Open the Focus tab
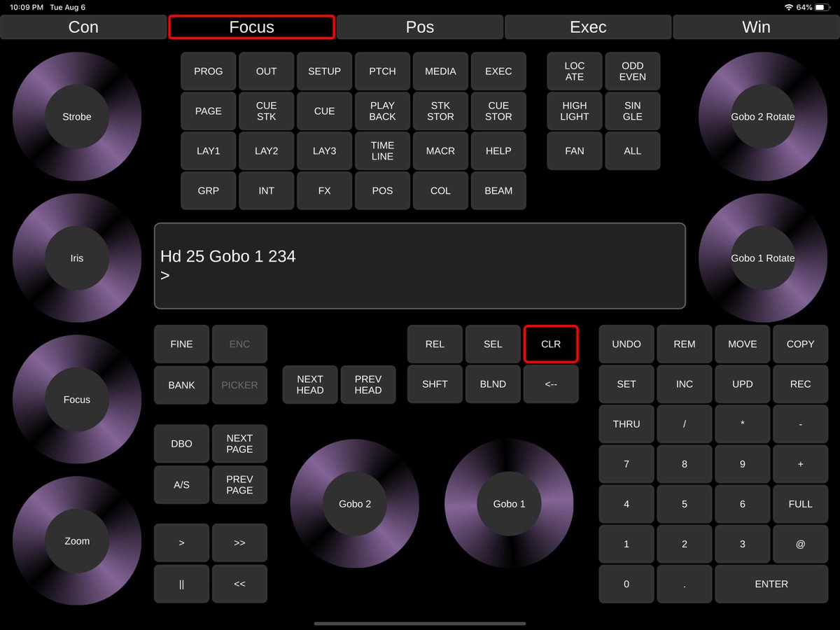Screen dimensions: 840x630 (251, 27)
